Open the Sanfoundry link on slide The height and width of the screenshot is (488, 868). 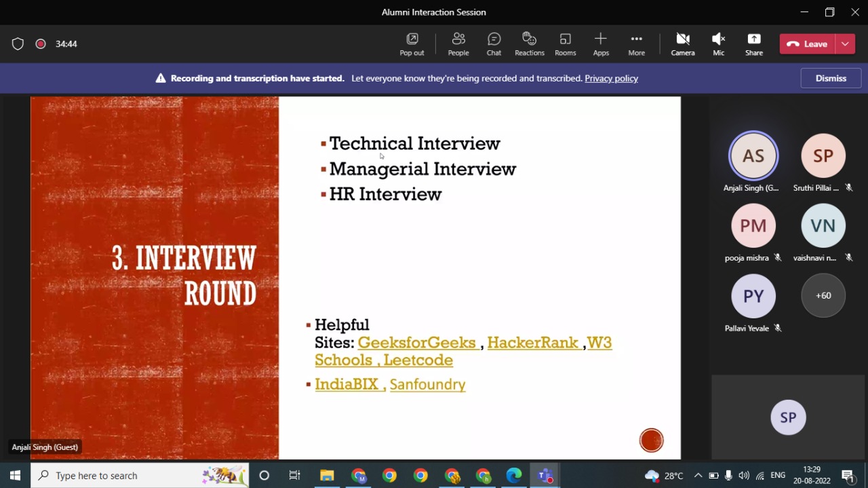[x=428, y=385]
